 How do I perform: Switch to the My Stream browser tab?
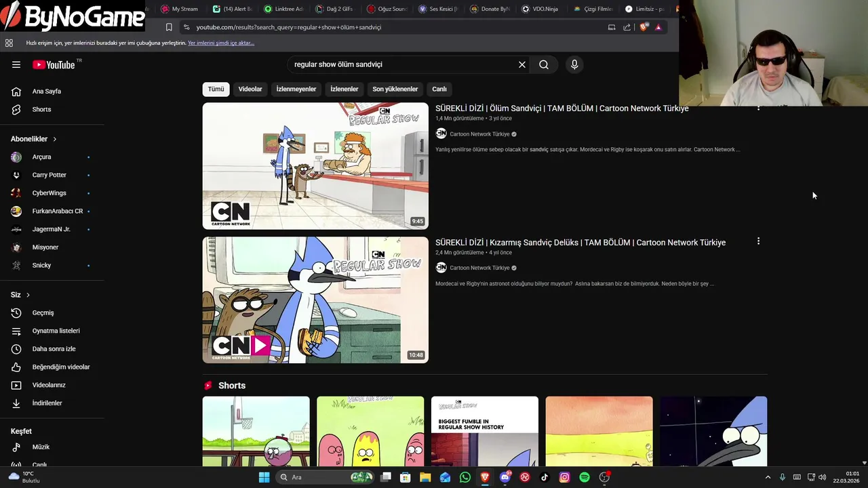tap(180, 9)
